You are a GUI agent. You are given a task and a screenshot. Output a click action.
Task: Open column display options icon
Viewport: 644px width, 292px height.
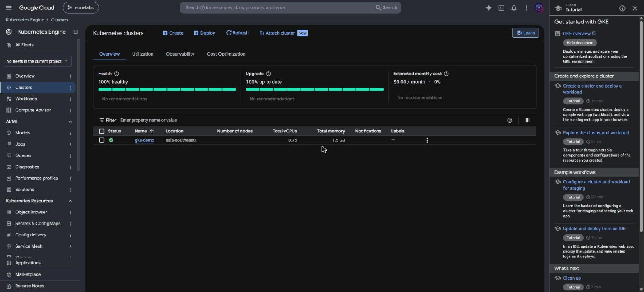(527, 120)
